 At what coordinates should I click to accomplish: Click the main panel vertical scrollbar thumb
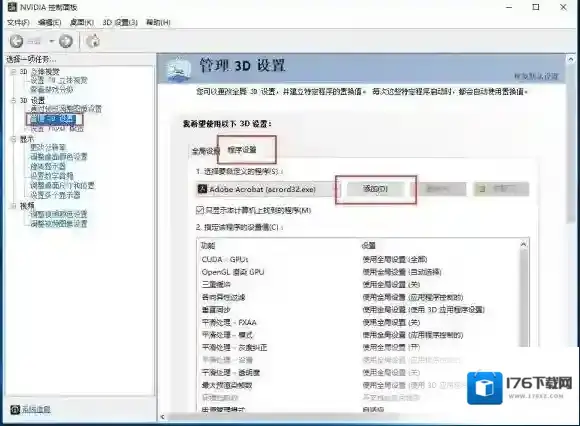(x=571, y=144)
